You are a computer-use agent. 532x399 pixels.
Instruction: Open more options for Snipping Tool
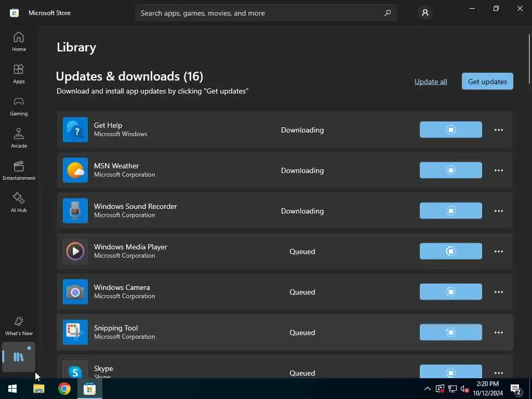pos(498,332)
